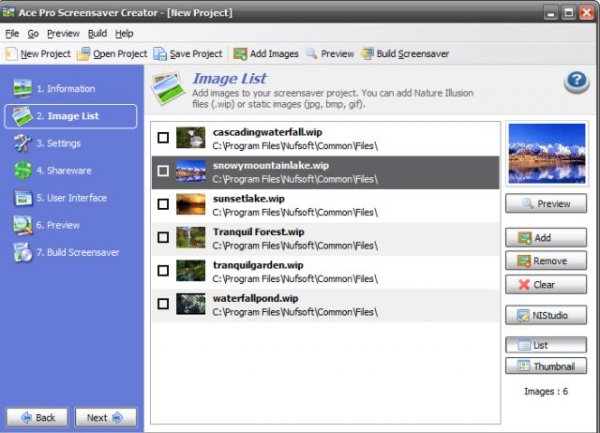Open the Go menu

(33, 34)
